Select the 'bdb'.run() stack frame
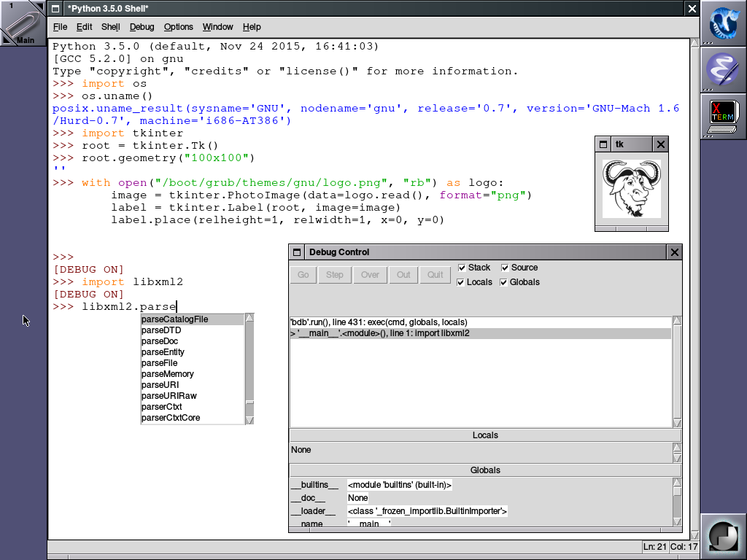Viewport: 747px width, 560px height. coord(481,322)
